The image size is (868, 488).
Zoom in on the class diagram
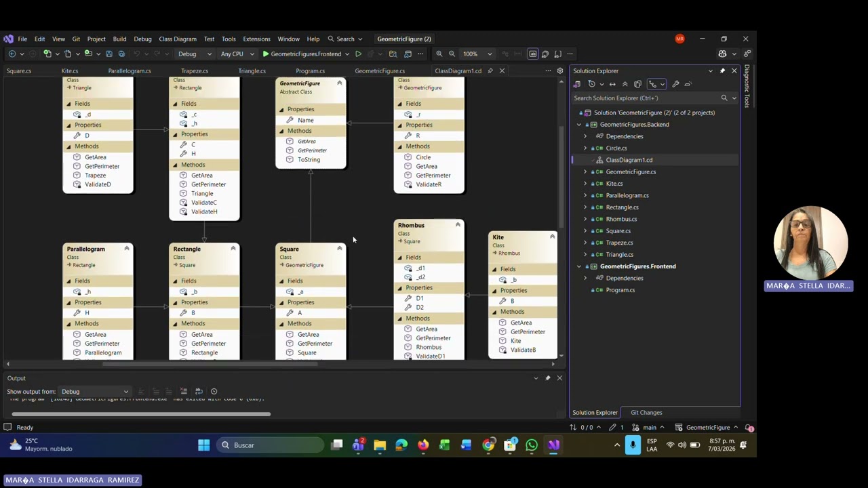pos(439,54)
